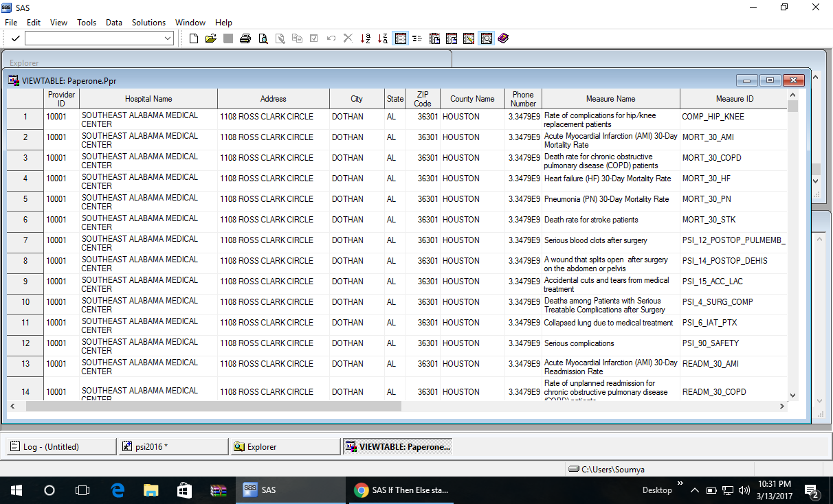Click the Print toolbar icon
This screenshot has width=833, height=504.
[x=245, y=38]
